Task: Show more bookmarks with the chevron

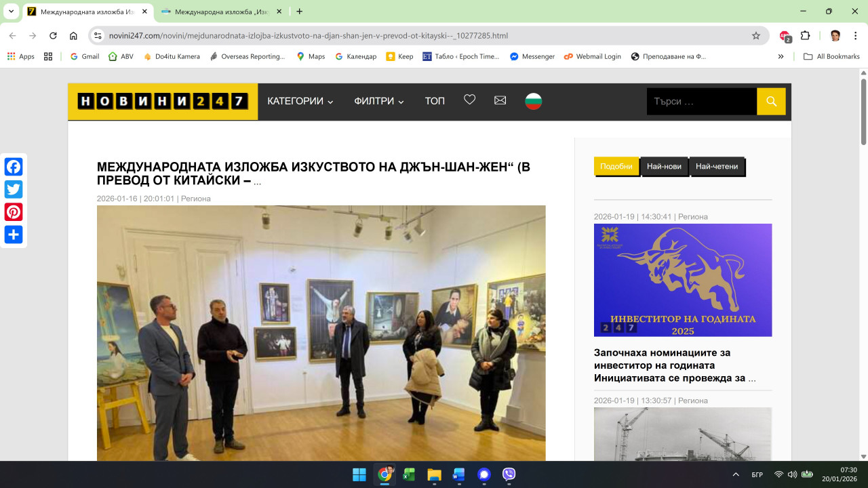Action: click(781, 56)
